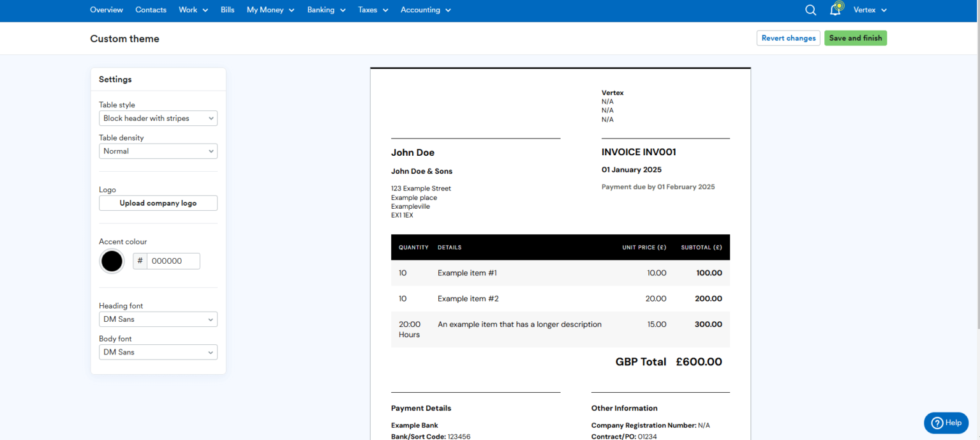This screenshot has height=440, width=980.
Task: Expand the Table style dropdown
Action: (158, 118)
